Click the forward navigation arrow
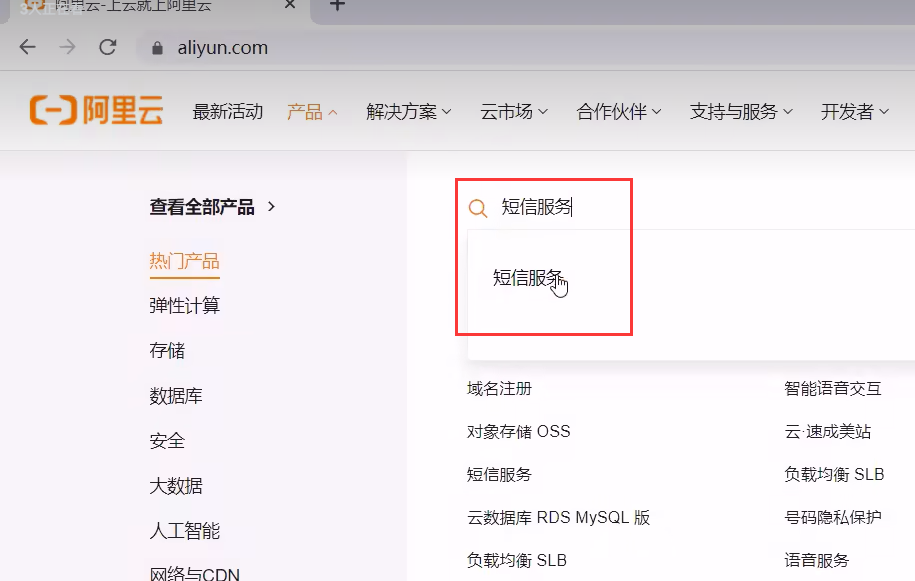Screen dimensions: 915x581 [x=67, y=47]
